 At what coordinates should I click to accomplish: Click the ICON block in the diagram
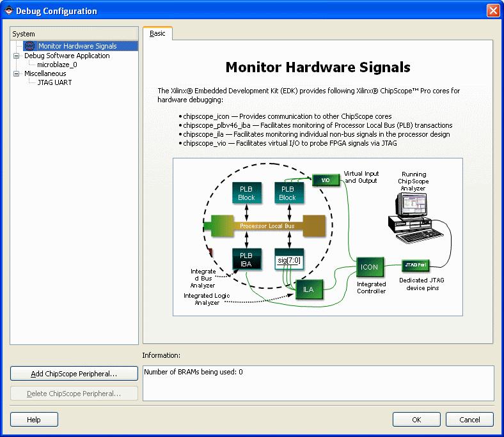tap(370, 267)
